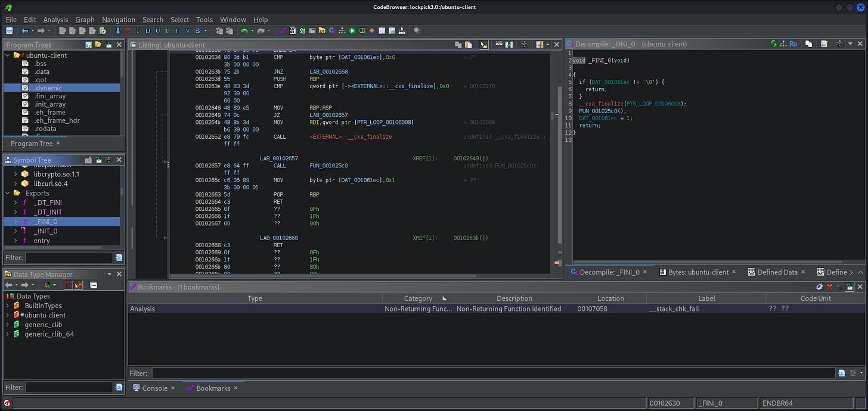Open the Analysis menu
Screen dimensions: 868x411
point(55,20)
